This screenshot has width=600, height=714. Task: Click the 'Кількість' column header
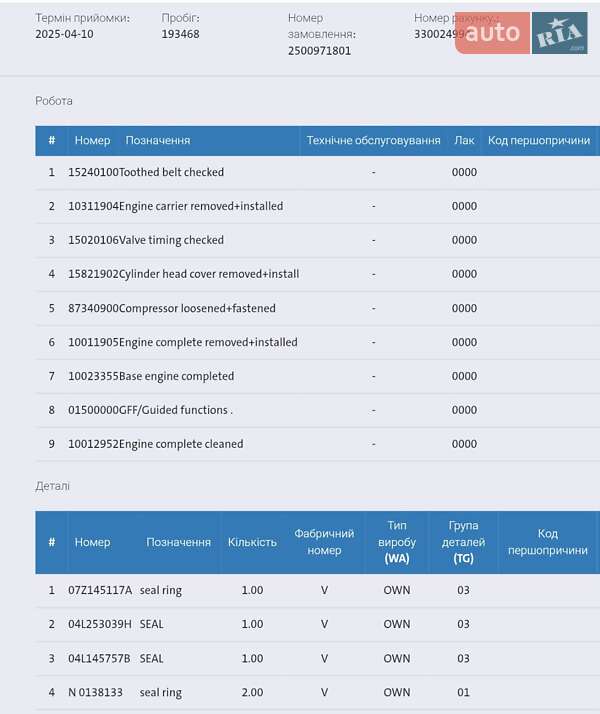pos(252,542)
